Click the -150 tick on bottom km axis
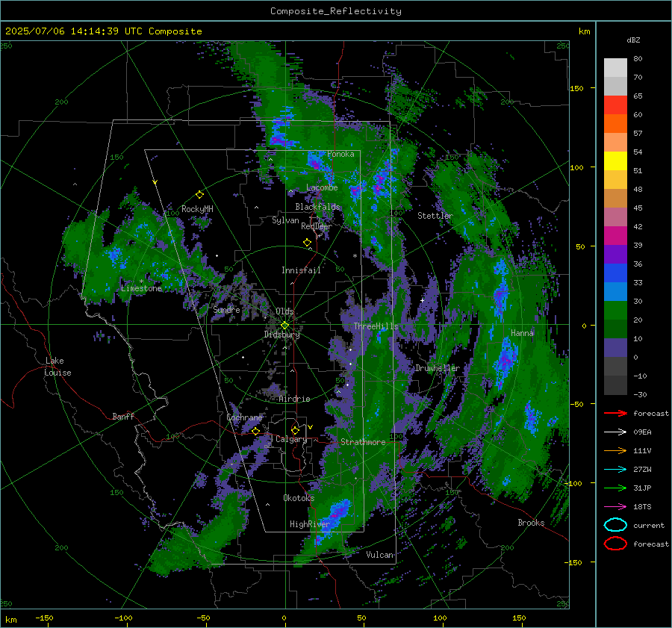 (x=44, y=618)
